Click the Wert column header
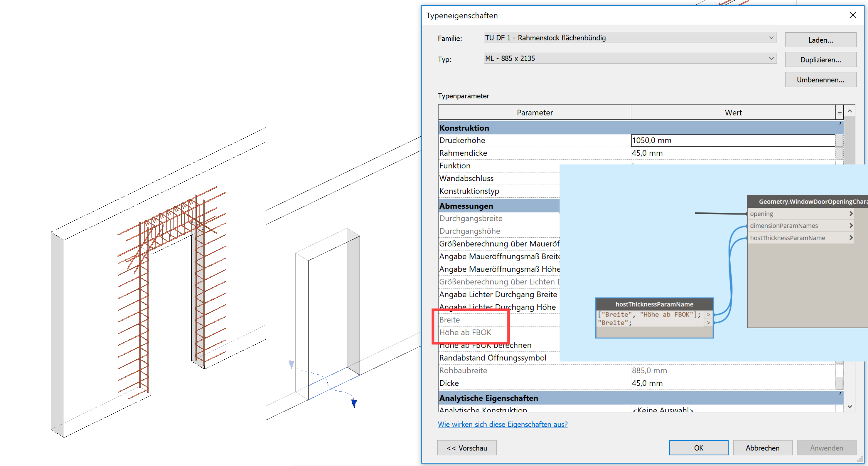The image size is (868, 466). point(733,113)
